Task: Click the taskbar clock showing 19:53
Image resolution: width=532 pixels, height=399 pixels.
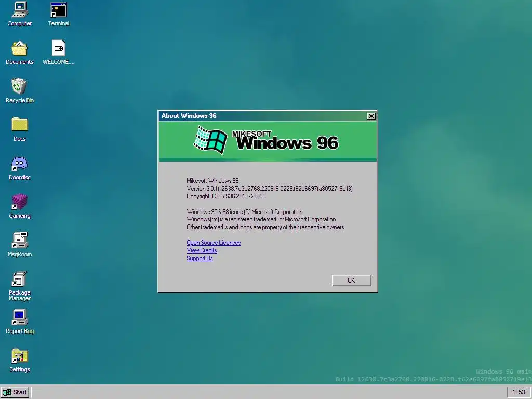Action: click(518, 392)
